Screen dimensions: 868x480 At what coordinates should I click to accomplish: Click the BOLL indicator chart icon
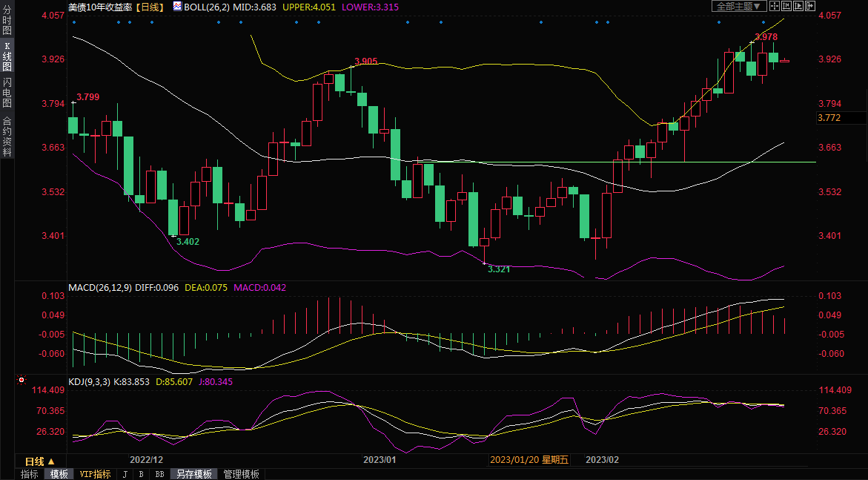[x=177, y=6]
